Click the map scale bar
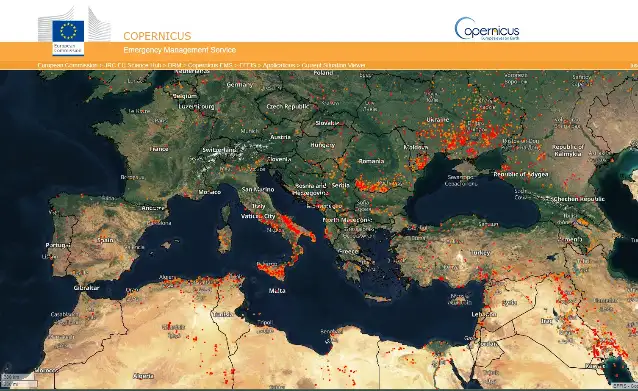The image size is (638, 391). (x=20, y=380)
